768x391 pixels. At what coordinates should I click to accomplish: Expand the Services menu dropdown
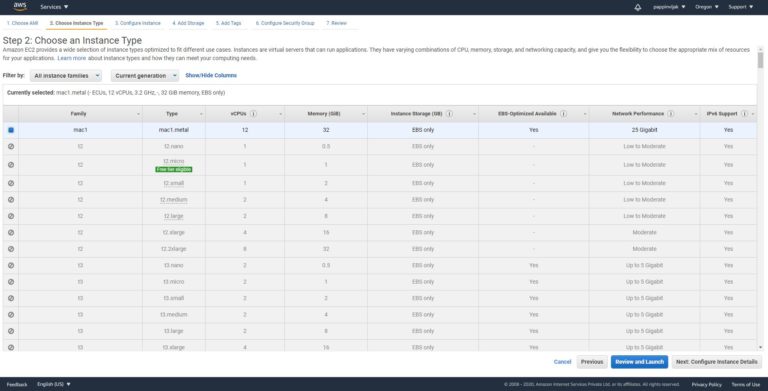pos(54,7)
